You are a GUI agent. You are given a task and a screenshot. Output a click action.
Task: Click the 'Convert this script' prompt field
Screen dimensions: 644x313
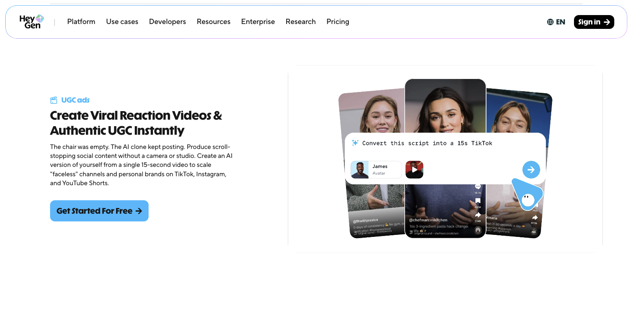point(427,143)
